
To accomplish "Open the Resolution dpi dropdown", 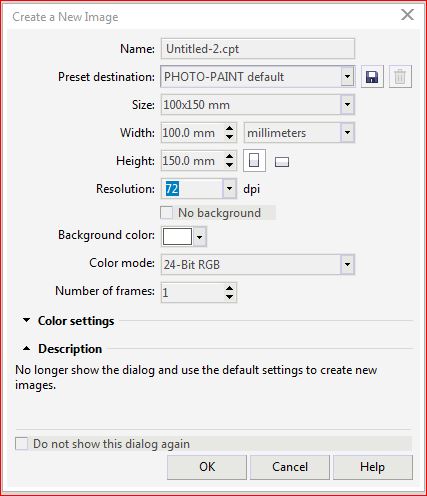I will (229, 189).
